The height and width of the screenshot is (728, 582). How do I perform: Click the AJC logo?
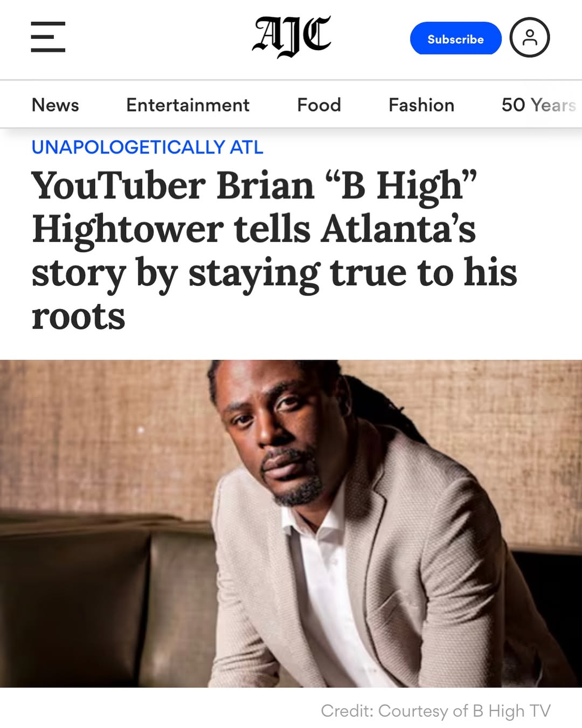point(292,37)
